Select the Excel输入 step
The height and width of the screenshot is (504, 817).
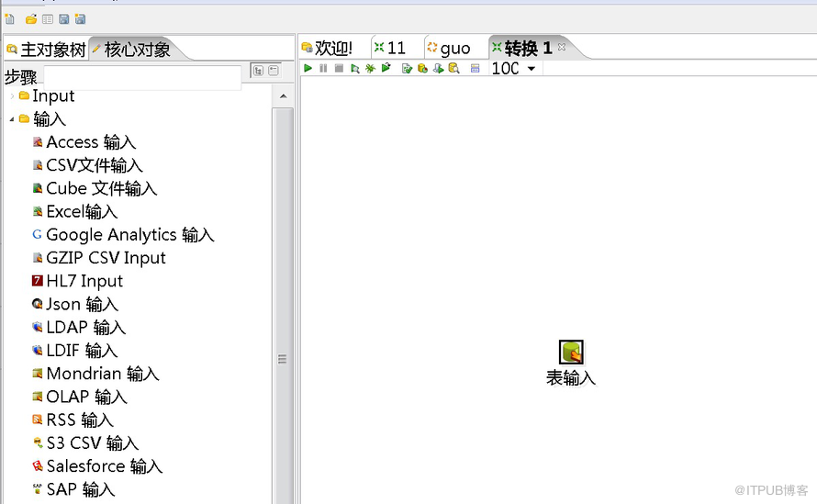pyautogui.click(x=74, y=212)
